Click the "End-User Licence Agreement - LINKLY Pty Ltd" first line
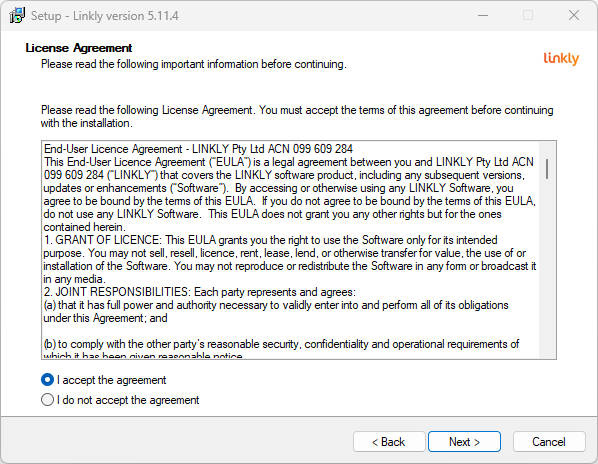The width and height of the screenshot is (598, 464). coord(198,148)
